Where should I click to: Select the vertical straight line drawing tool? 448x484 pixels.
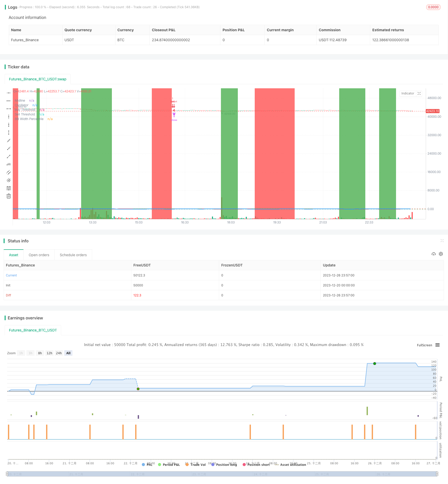[x=9, y=117]
